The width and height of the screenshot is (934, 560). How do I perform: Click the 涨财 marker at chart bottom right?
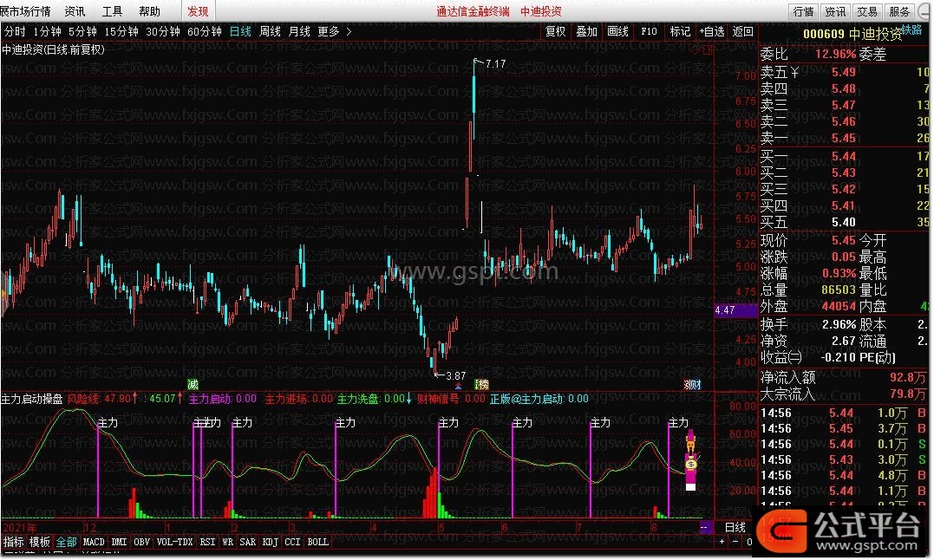692,384
